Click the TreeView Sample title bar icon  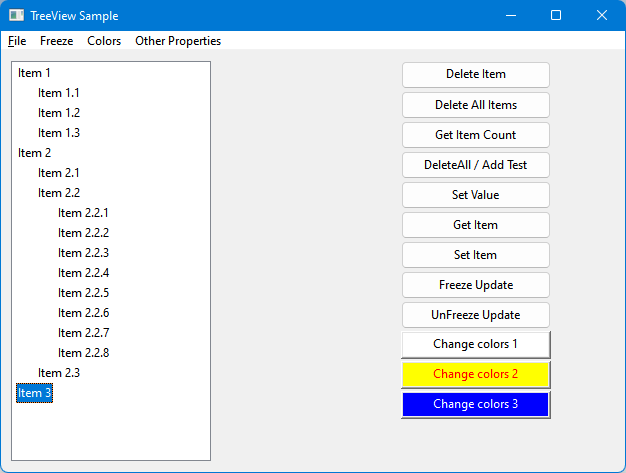16,16
